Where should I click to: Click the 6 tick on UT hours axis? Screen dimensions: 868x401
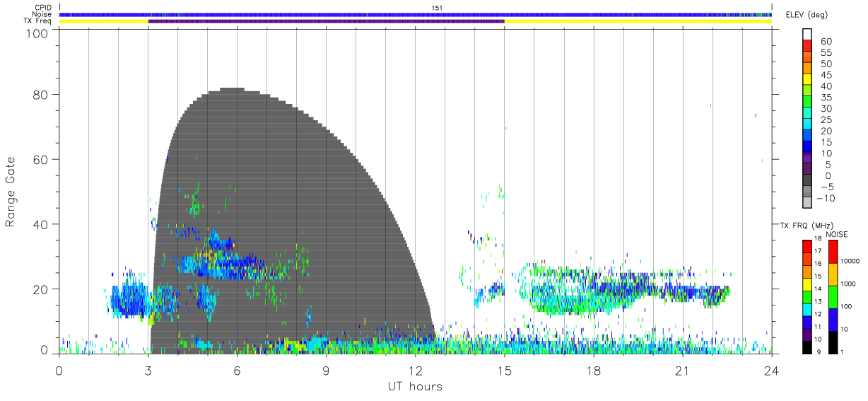click(237, 370)
